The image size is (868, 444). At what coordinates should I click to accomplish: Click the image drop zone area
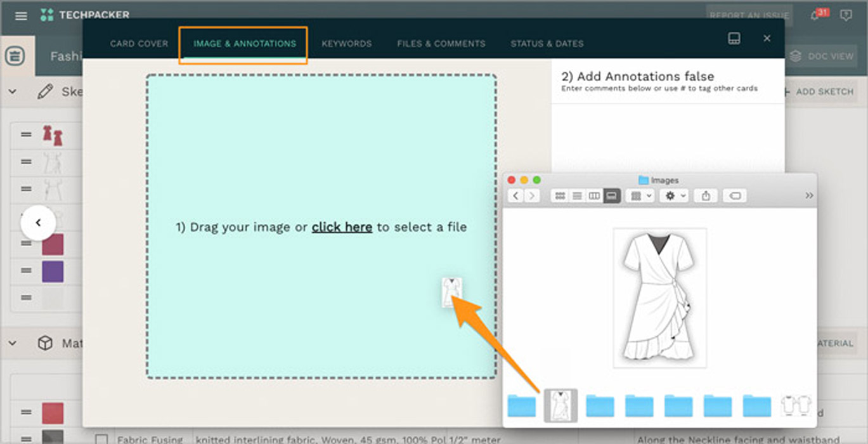[321, 227]
